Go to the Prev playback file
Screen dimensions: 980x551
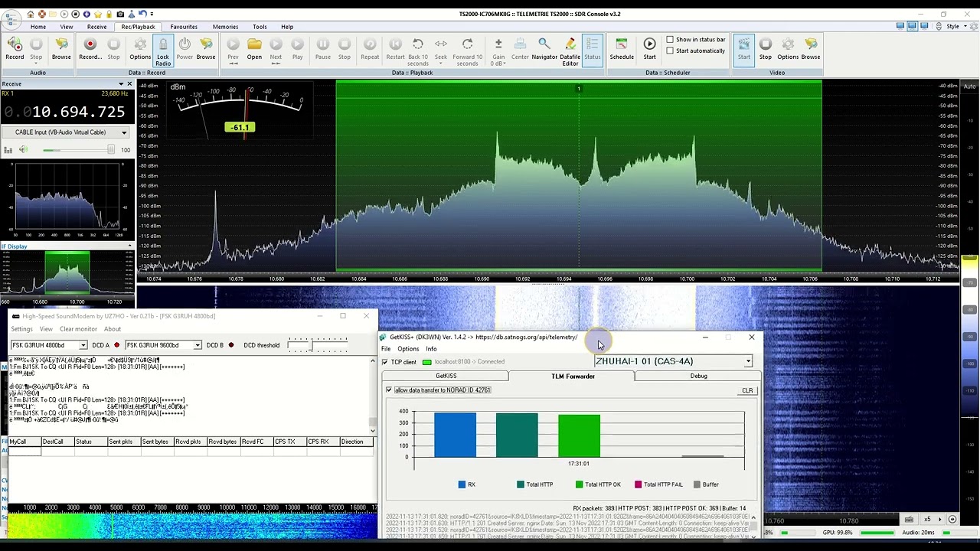point(233,49)
